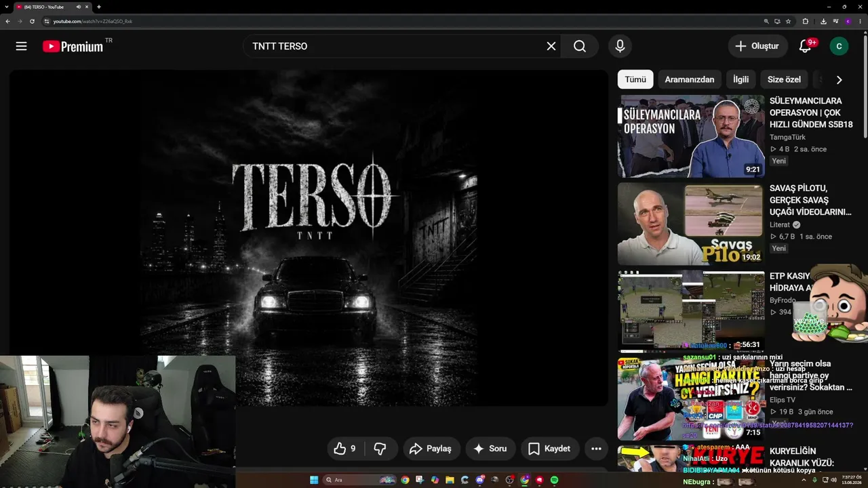This screenshot has height=488, width=868.
Task: Open YouTube notifications bell
Action: click(805, 46)
